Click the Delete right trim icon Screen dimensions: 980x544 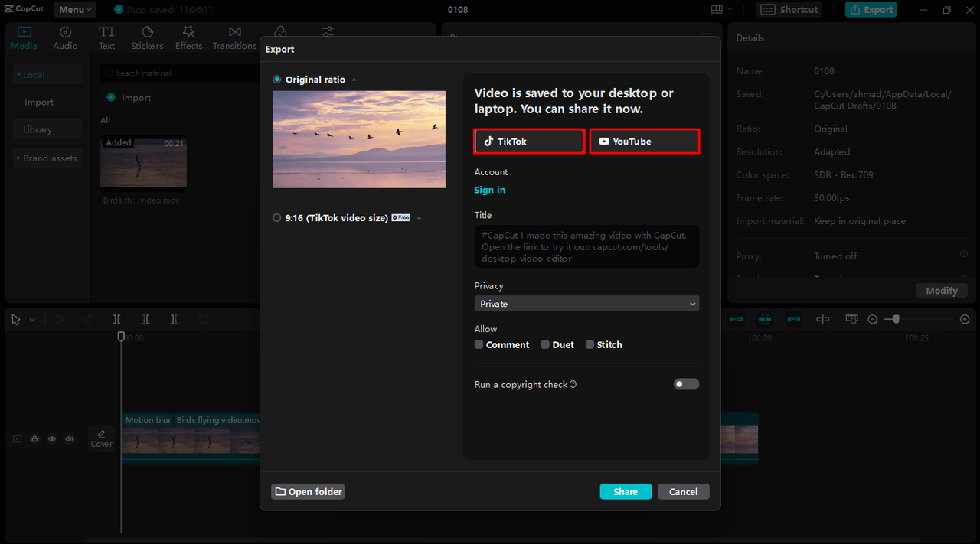coord(175,319)
